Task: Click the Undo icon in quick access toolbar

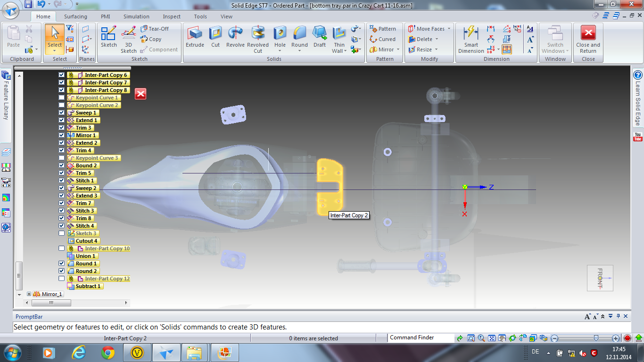Action: (x=41, y=4)
